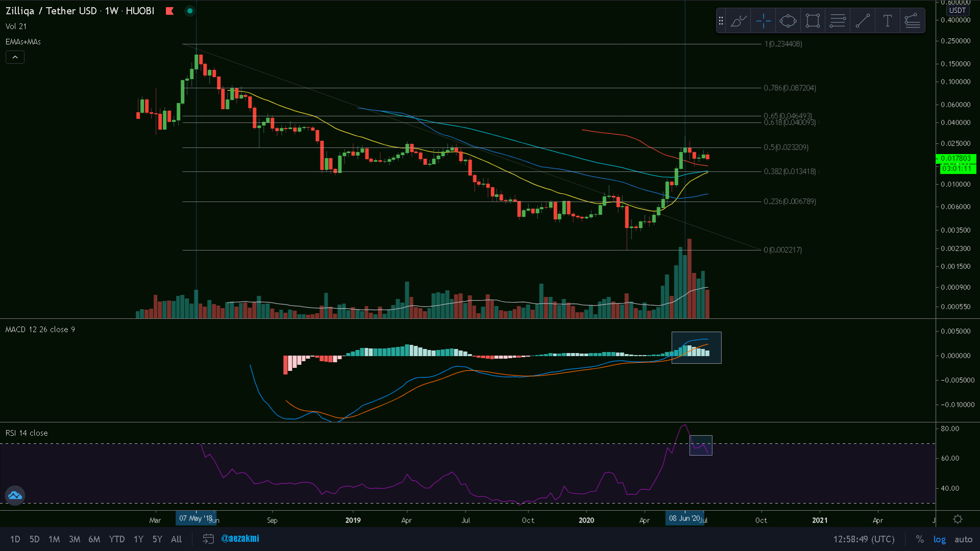The width and height of the screenshot is (980, 551).
Task: Select the Fib Retracement tool
Action: pos(838,21)
